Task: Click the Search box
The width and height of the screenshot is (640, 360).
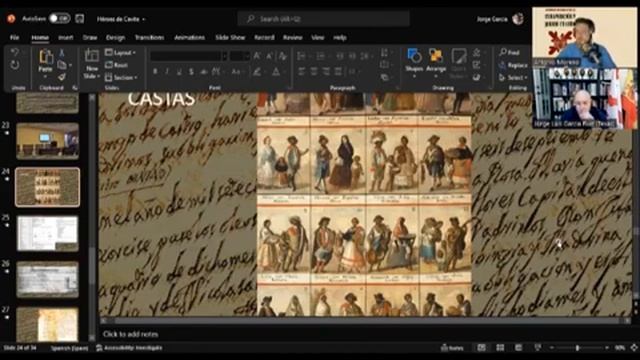Action: (x=324, y=19)
